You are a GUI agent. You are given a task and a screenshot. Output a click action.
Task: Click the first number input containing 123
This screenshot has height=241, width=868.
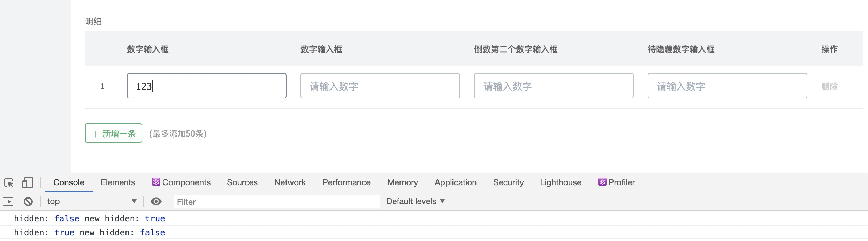pyautogui.click(x=206, y=86)
